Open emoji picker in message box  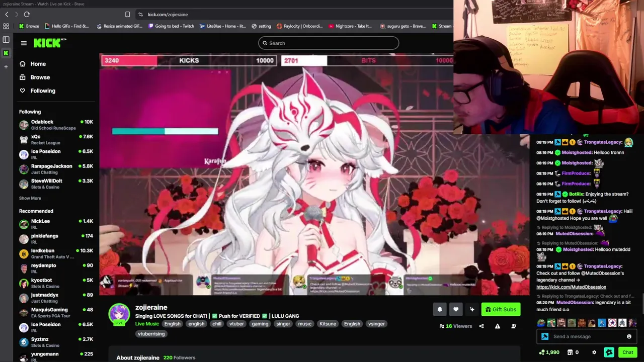(x=629, y=336)
